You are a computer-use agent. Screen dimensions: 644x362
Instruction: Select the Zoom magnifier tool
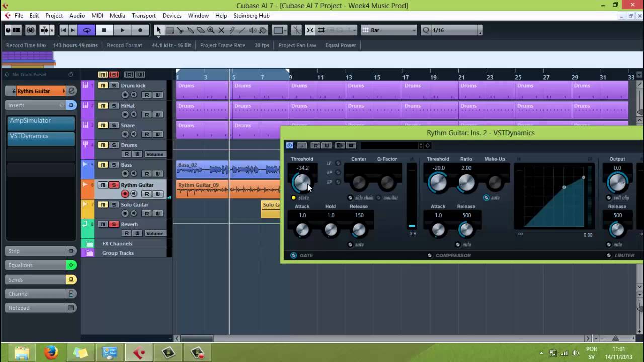211,30
